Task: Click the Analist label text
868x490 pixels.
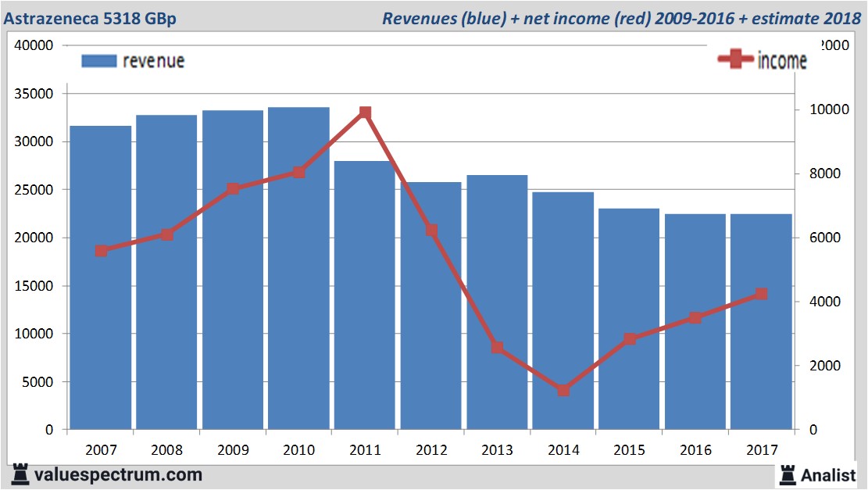Action: pos(828,474)
